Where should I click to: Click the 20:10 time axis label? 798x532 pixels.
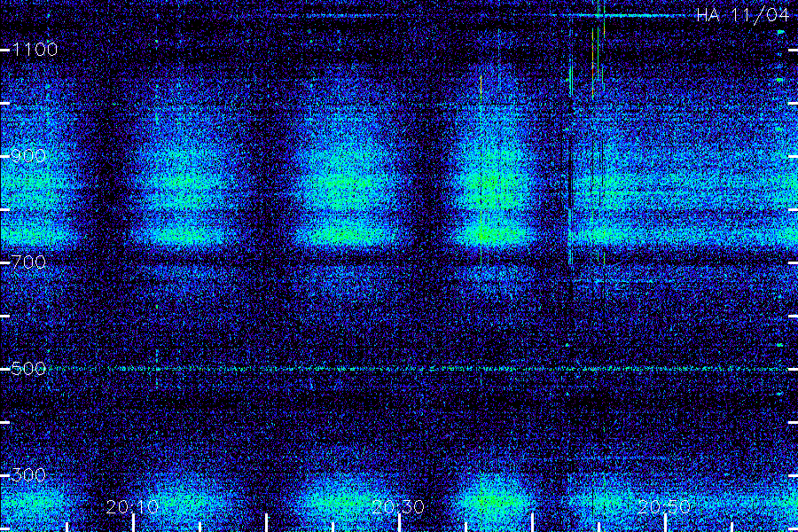click(x=132, y=506)
